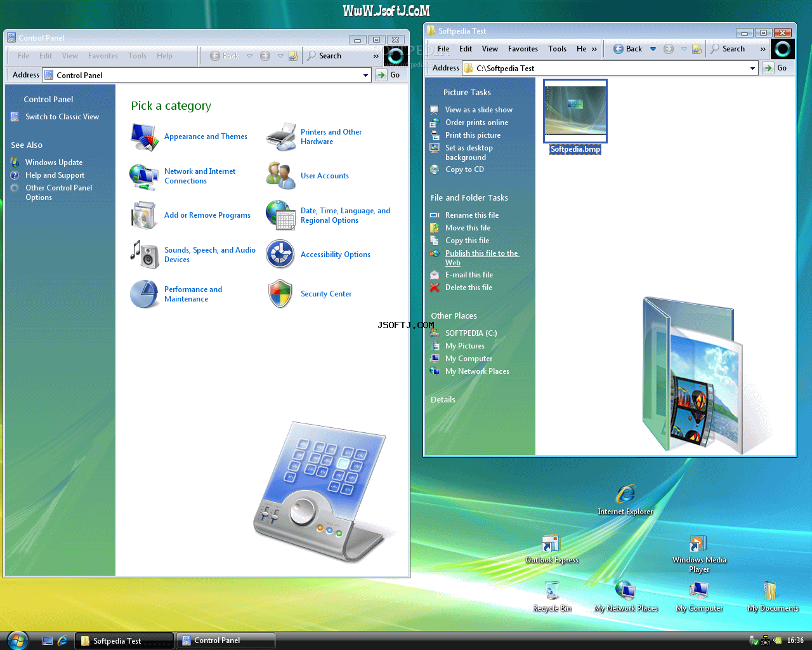Click Folders icon in Softpedia Test toolbar
The image size is (812, 650).
coord(697,49)
